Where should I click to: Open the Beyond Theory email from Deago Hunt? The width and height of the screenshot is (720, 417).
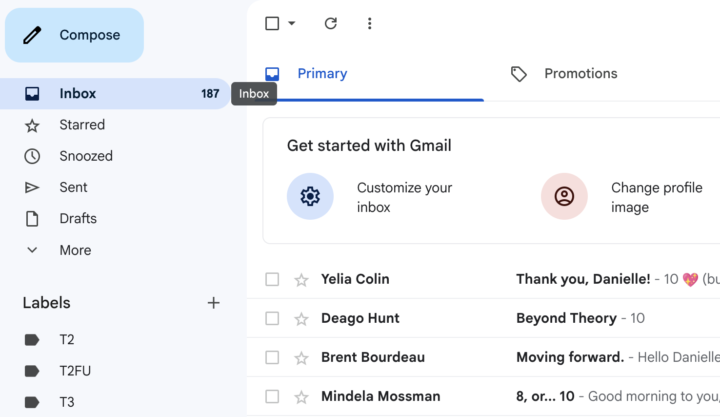(566, 319)
